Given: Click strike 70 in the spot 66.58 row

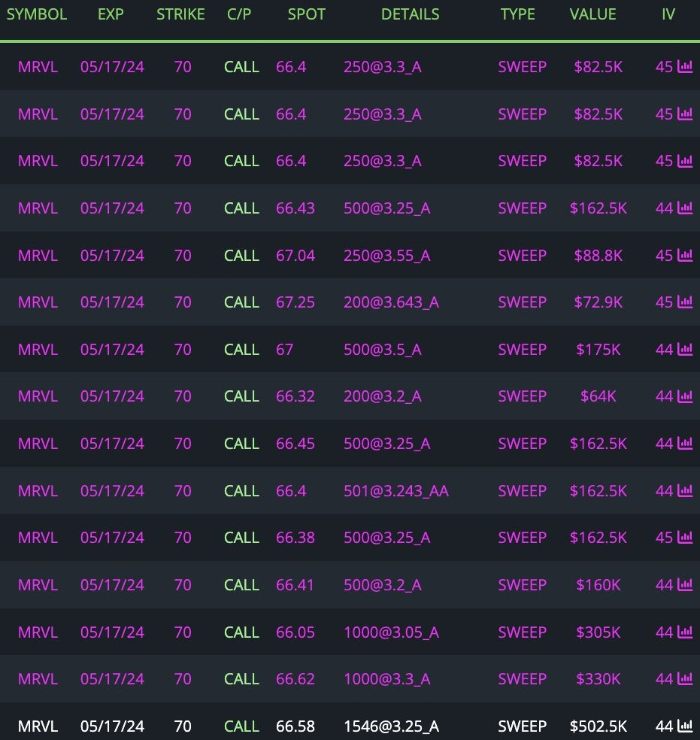Looking at the screenshot, I should click(183, 726).
